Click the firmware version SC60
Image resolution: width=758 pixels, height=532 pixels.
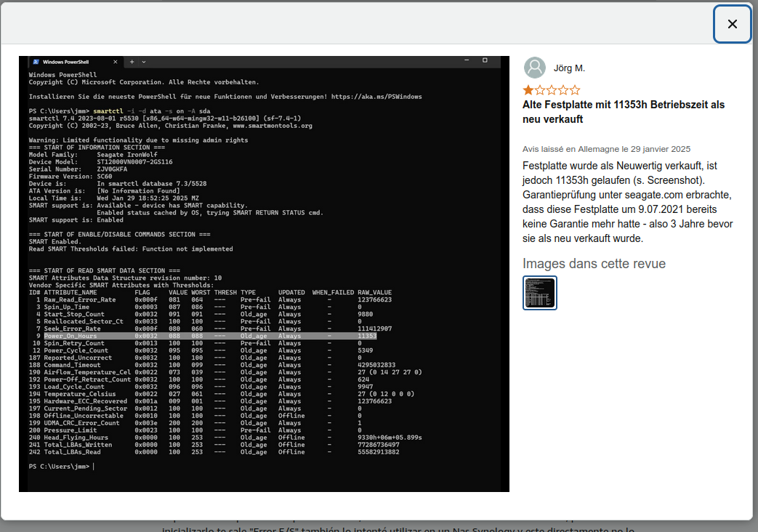click(105, 177)
